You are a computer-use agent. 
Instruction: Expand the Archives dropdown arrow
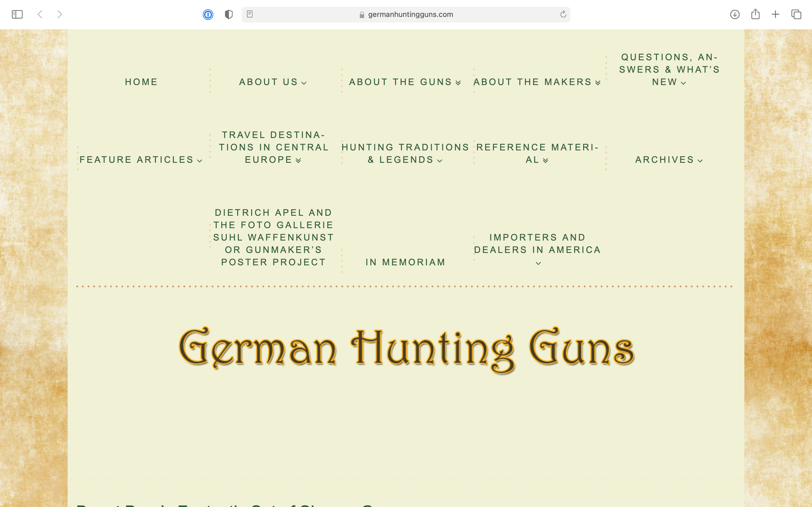point(700,161)
